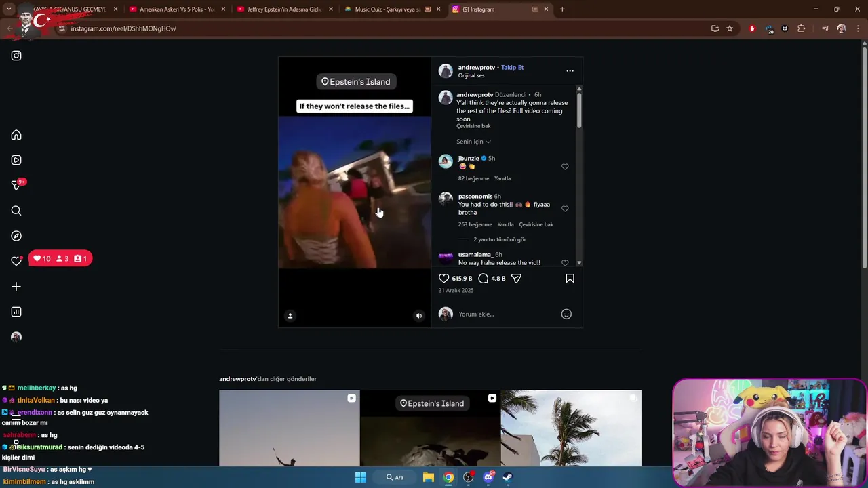The width and height of the screenshot is (868, 488).
Task: Open the jbunzie username link
Action: pos(469,159)
